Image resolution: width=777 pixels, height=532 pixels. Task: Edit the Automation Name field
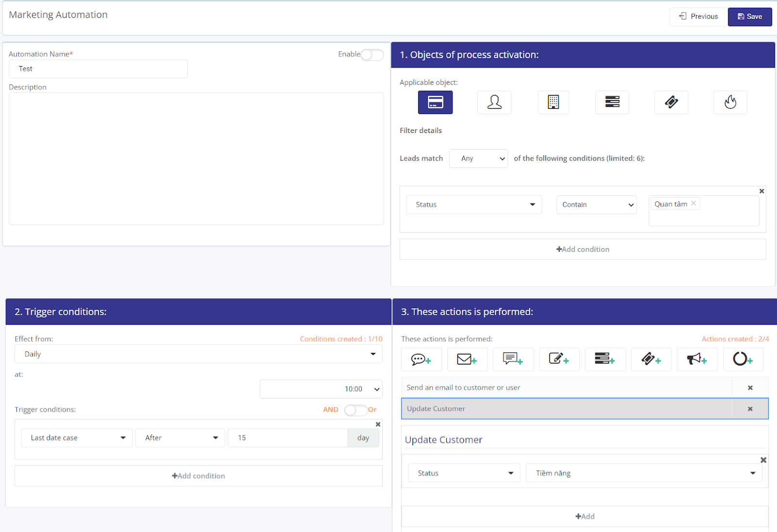(x=98, y=69)
